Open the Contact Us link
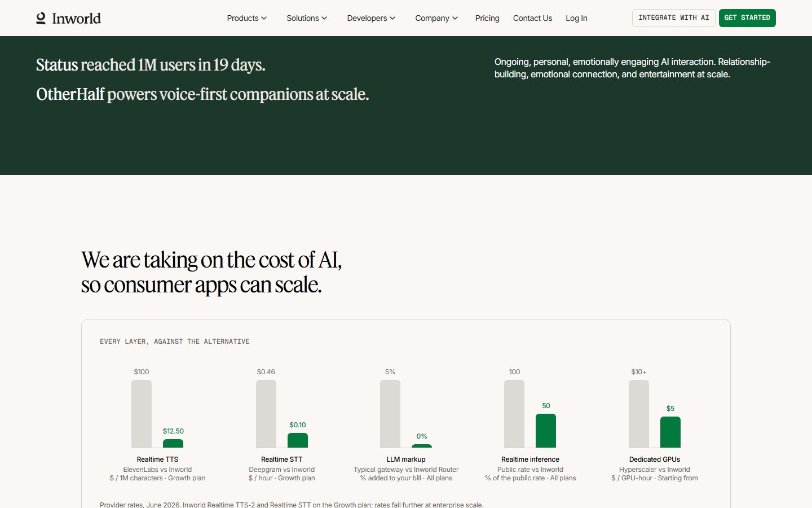812x508 pixels. coord(532,18)
